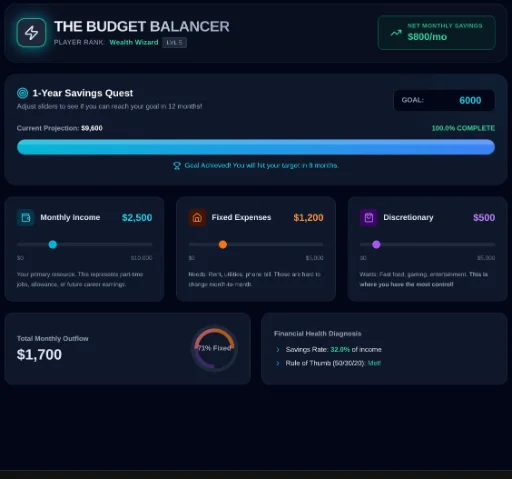Click the Discretionary card label

(x=408, y=217)
